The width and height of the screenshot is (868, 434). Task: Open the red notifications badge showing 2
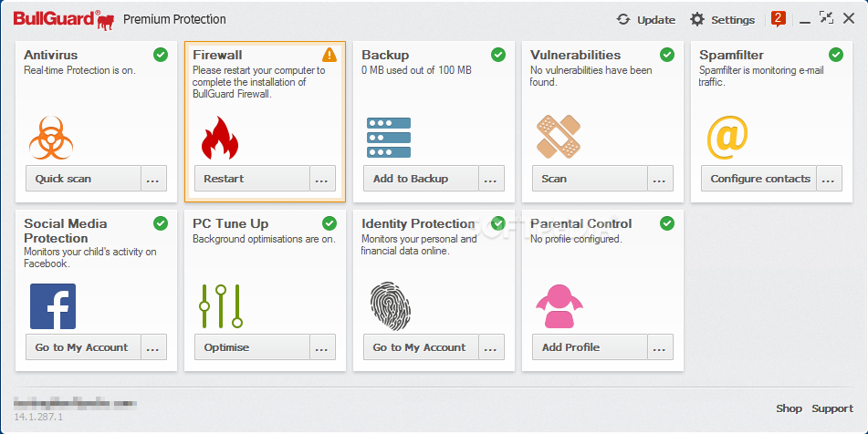point(779,19)
